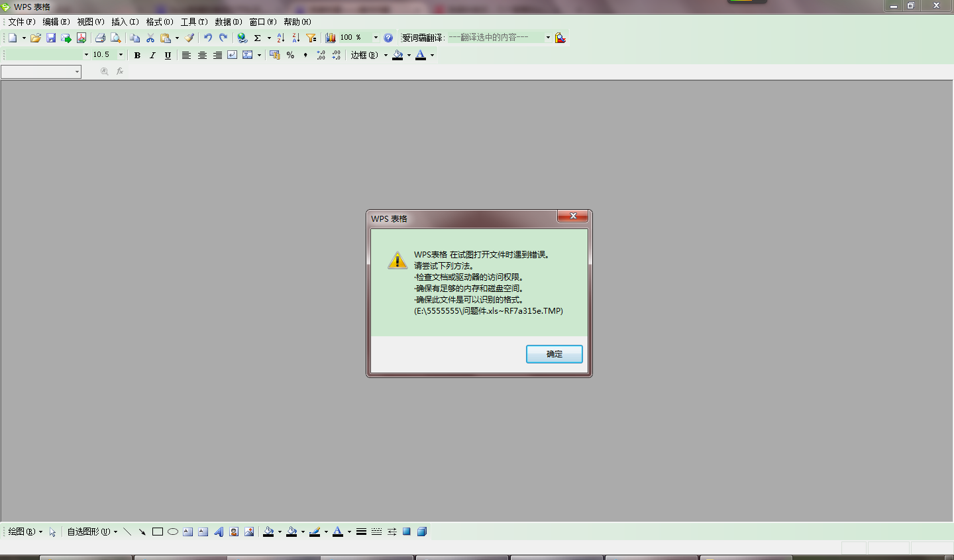
Task: Toggle center alignment
Action: coord(202,55)
